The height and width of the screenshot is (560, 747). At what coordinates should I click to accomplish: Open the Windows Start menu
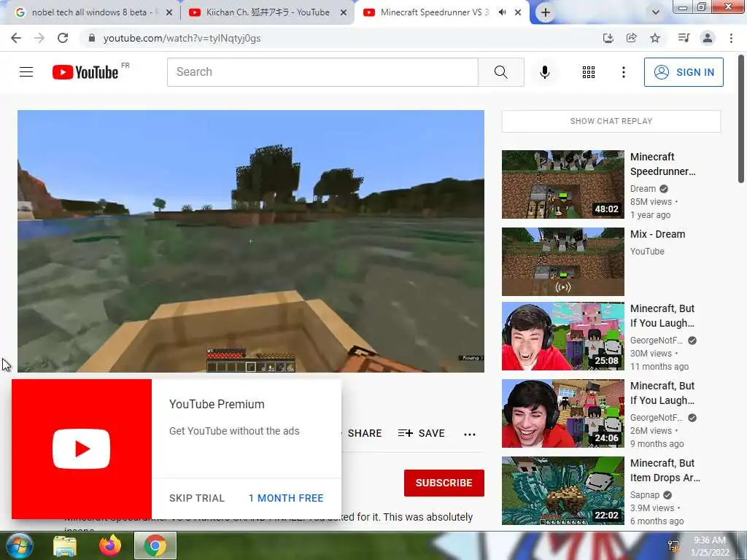(18, 545)
